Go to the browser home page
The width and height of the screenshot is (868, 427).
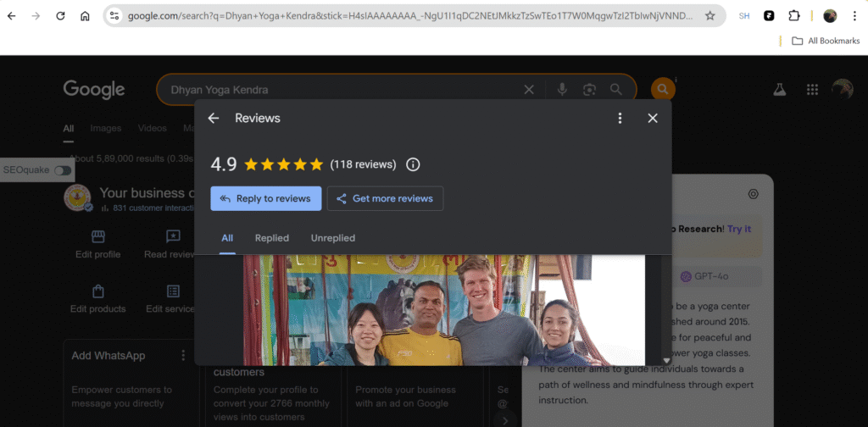(85, 16)
